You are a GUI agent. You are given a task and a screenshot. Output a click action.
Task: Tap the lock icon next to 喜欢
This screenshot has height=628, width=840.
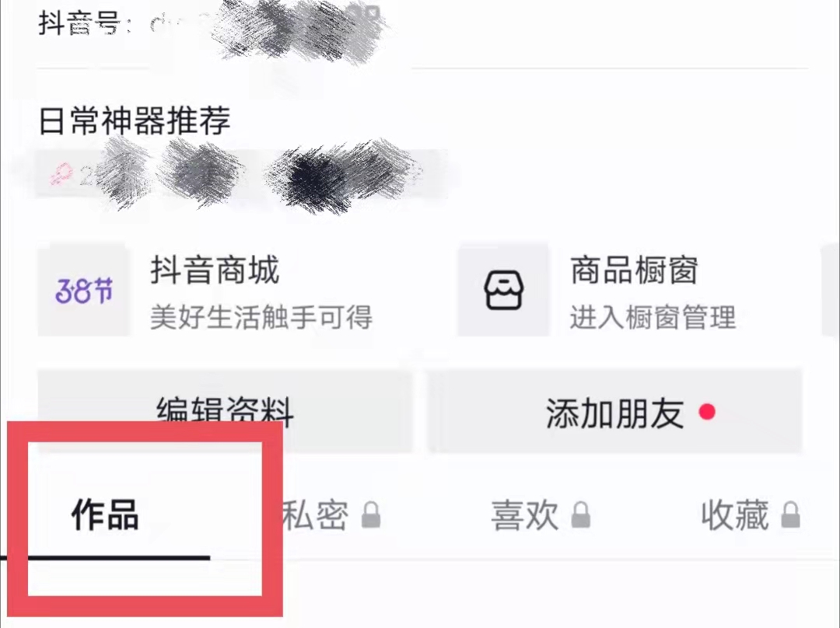coord(580,515)
